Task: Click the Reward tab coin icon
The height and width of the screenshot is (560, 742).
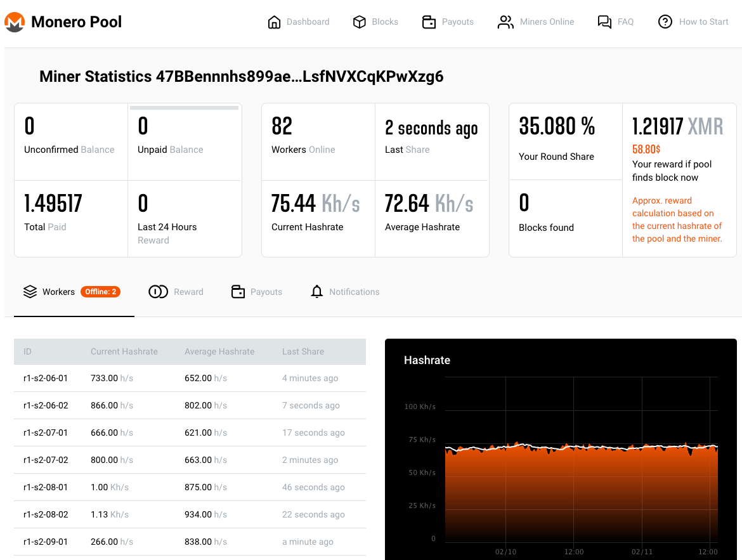Action: (x=158, y=292)
